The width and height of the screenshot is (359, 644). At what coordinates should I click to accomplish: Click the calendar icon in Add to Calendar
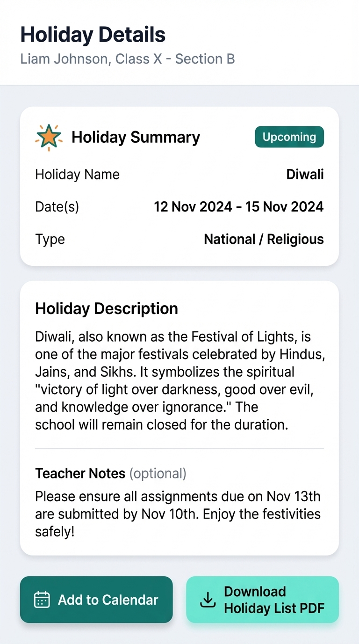[x=42, y=600]
